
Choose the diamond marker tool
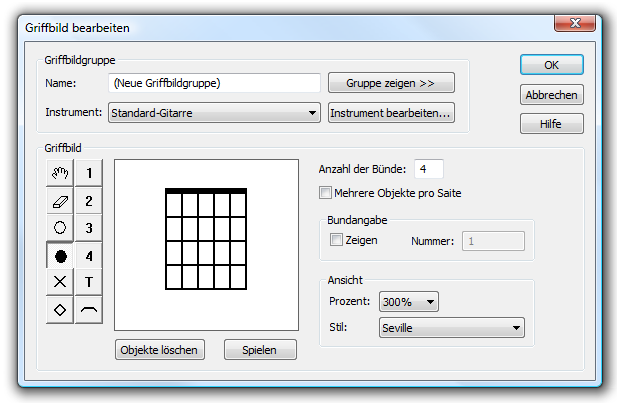(60, 310)
